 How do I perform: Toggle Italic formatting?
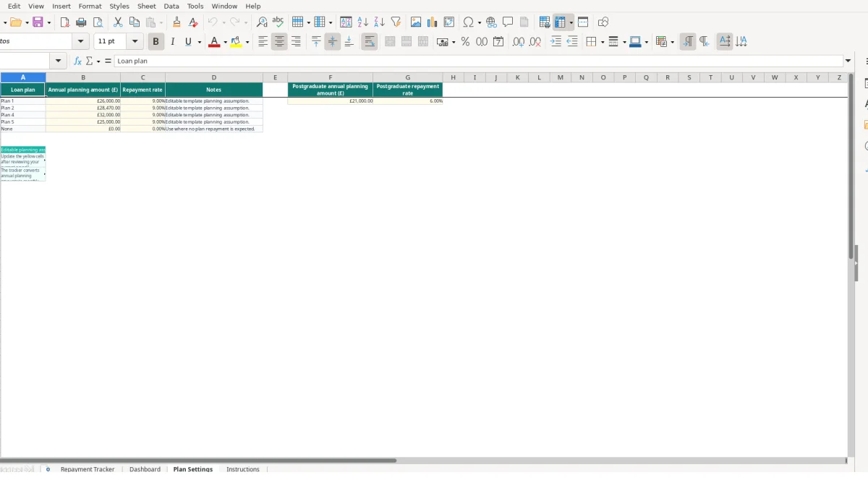(172, 42)
